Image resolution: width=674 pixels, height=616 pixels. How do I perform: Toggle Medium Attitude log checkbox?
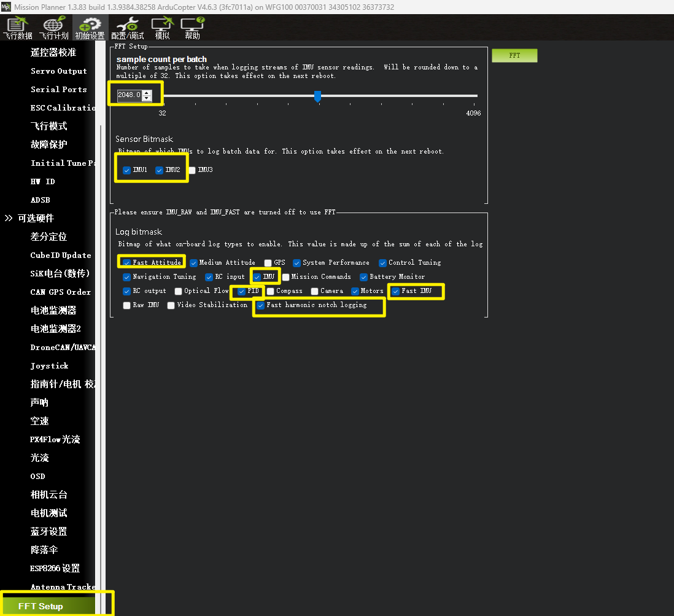click(194, 263)
